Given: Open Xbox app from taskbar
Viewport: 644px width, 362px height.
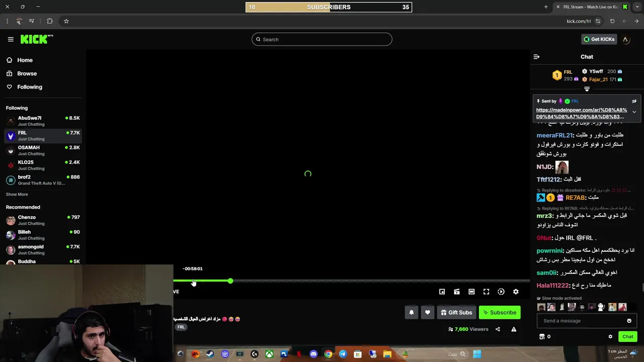Looking at the screenshot, I should [269, 354].
